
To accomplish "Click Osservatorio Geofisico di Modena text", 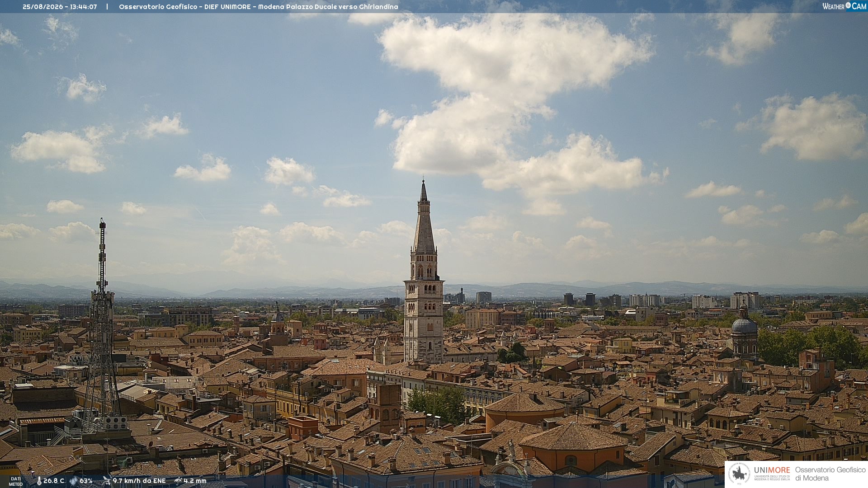I will coord(830,474).
